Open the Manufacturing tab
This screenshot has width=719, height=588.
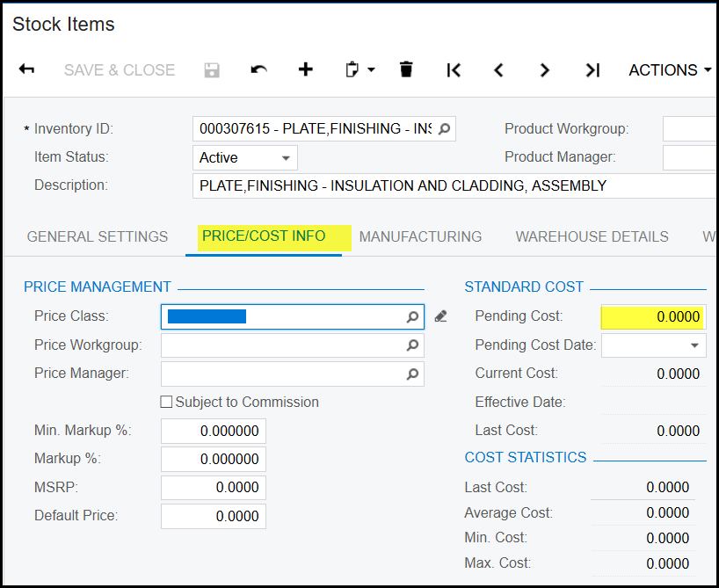pyautogui.click(x=420, y=236)
